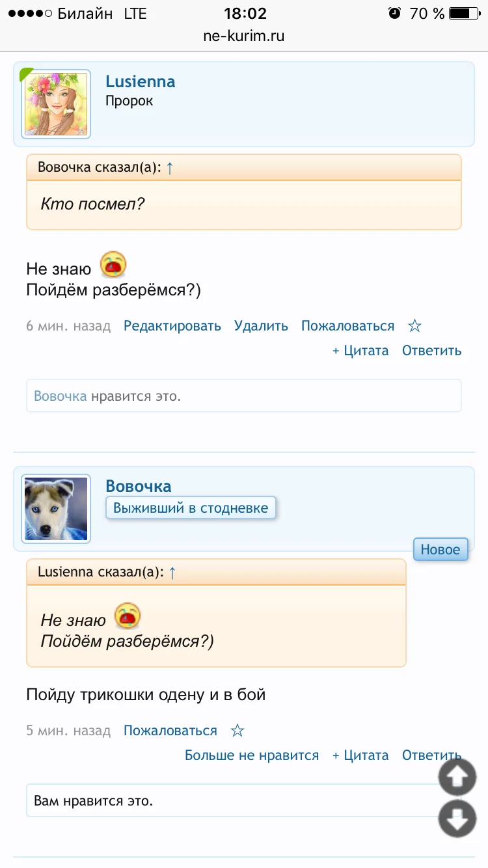The width and height of the screenshot is (488, 868).
Task: Jump to the original post via the arrow after 'Lusienna сказал(а):'
Action: click(172, 573)
